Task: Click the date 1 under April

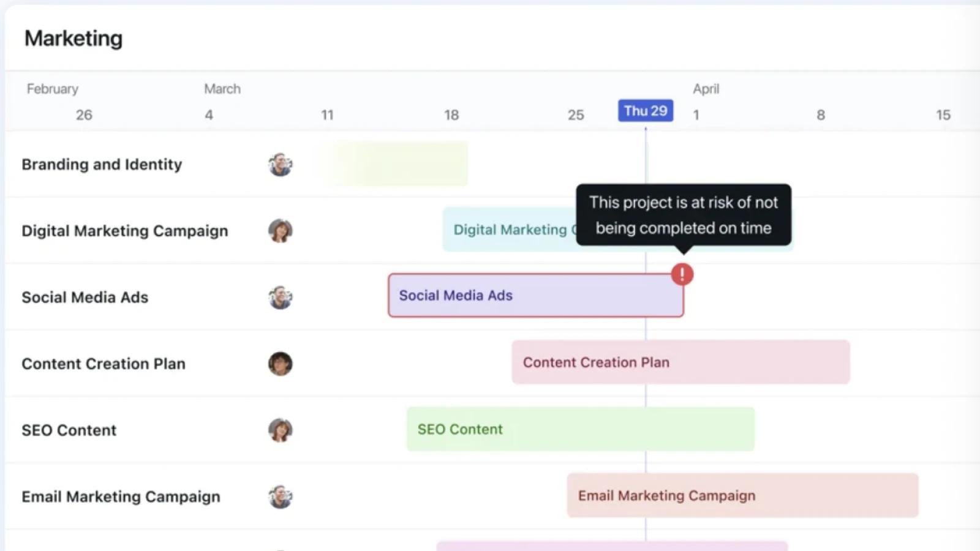Action: pos(696,115)
